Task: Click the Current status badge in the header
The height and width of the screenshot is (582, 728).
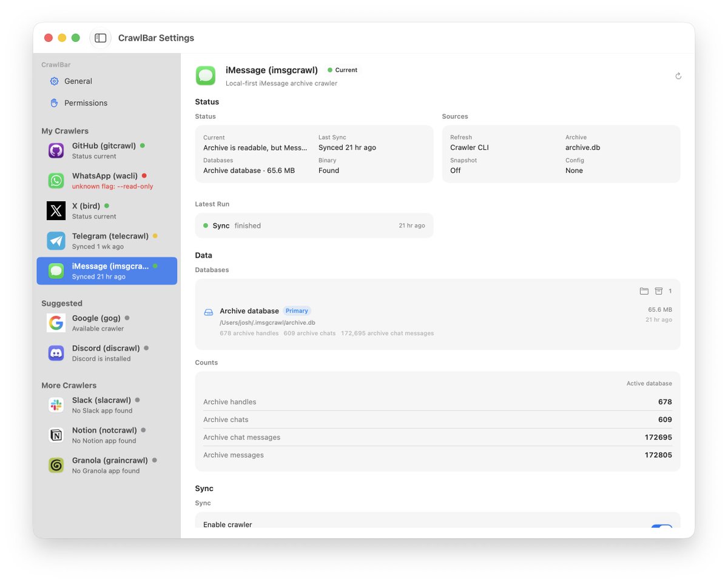Action: [343, 70]
